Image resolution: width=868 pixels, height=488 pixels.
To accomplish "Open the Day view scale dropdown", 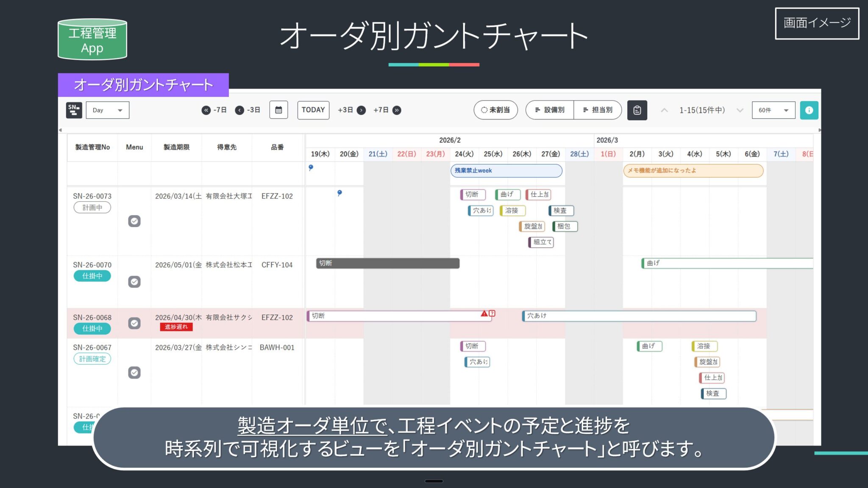I will pyautogui.click(x=108, y=110).
